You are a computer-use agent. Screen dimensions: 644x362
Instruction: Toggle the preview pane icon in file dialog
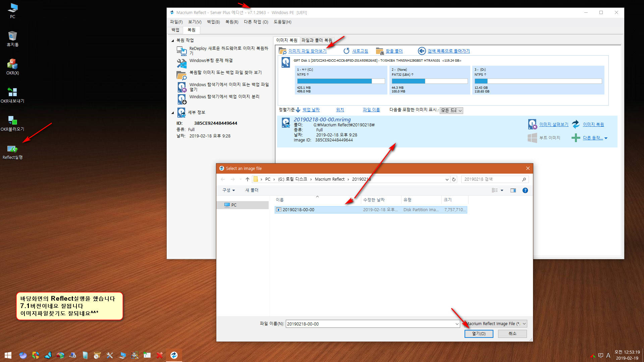(513, 190)
